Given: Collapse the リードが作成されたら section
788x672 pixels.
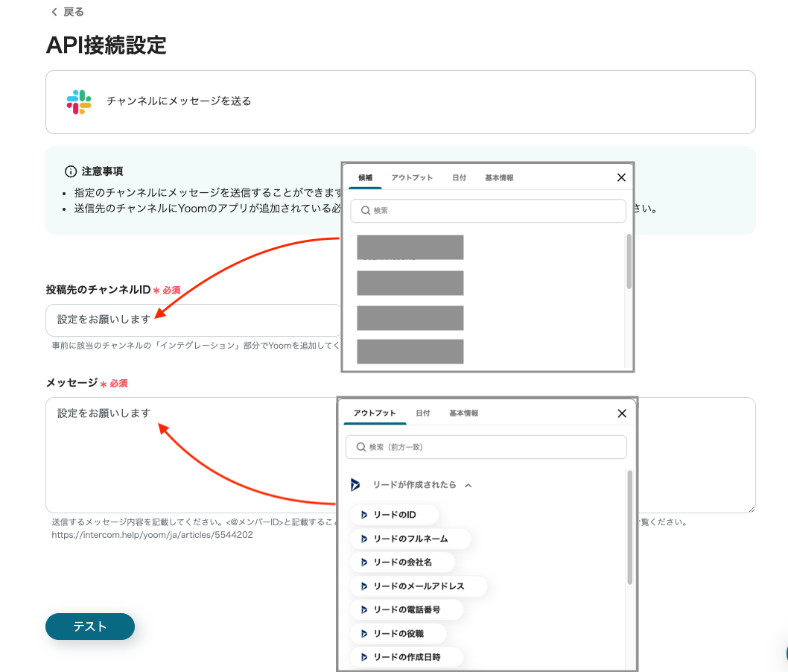Looking at the screenshot, I should click(468, 485).
